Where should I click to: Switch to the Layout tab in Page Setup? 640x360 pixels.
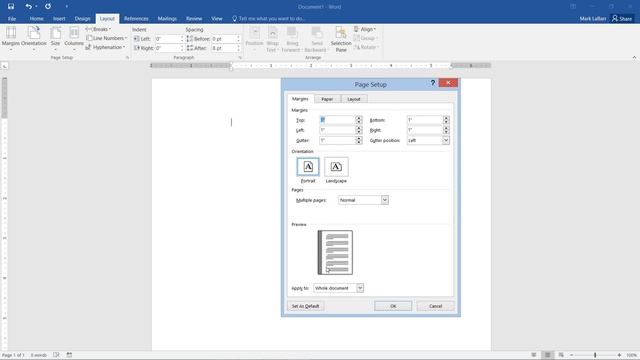pos(353,99)
